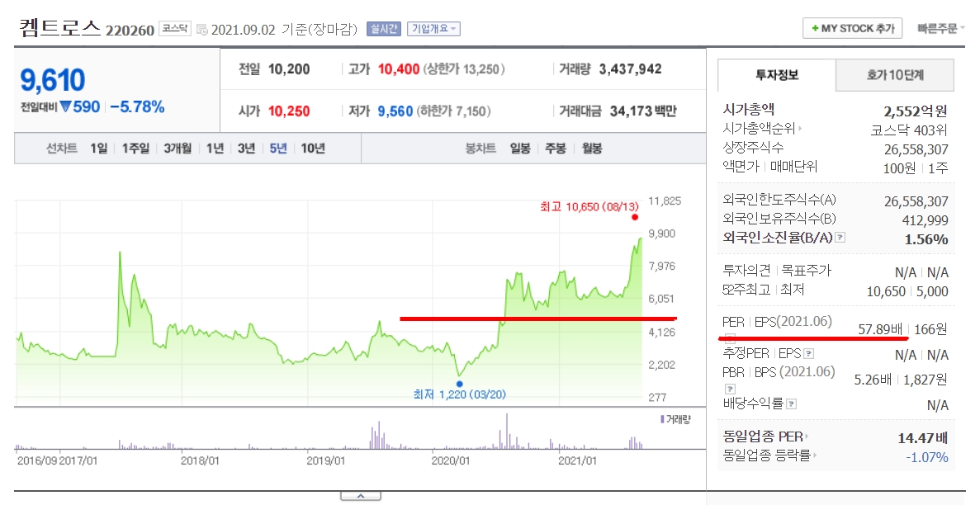Click the 전일 value 10,200
The height and width of the screenshot is (505, 980).
click(x=289, y=69)
